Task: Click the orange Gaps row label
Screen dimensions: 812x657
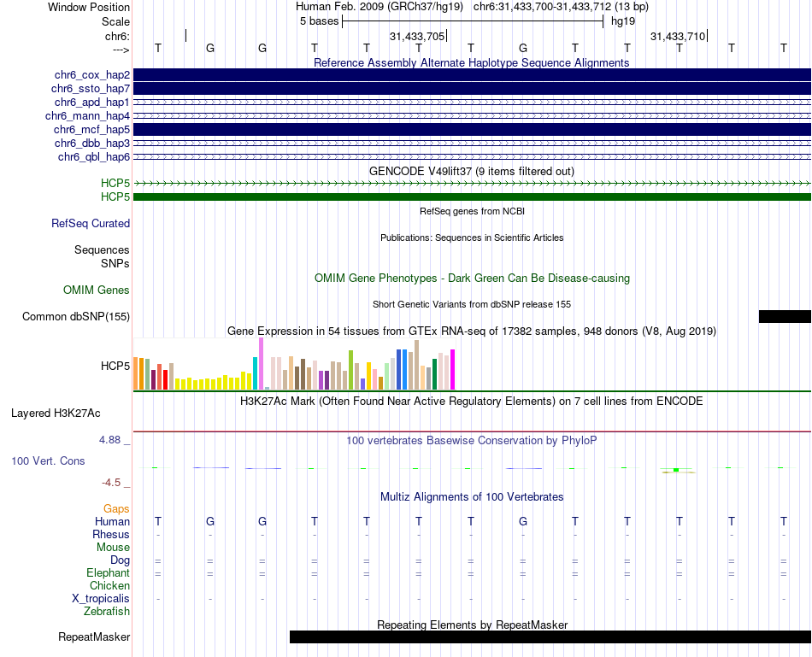Action: point(116,509)
